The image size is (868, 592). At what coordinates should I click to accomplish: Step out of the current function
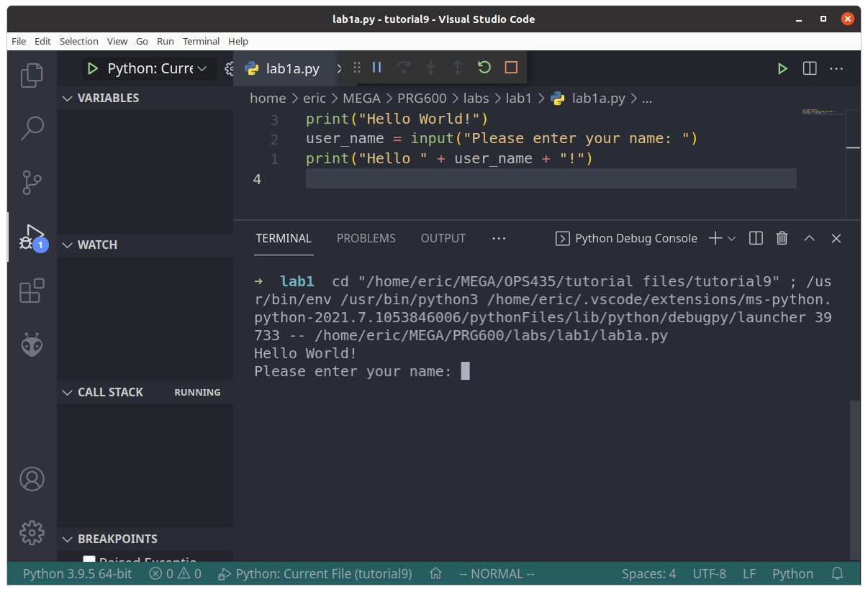(x=457, y=67)
